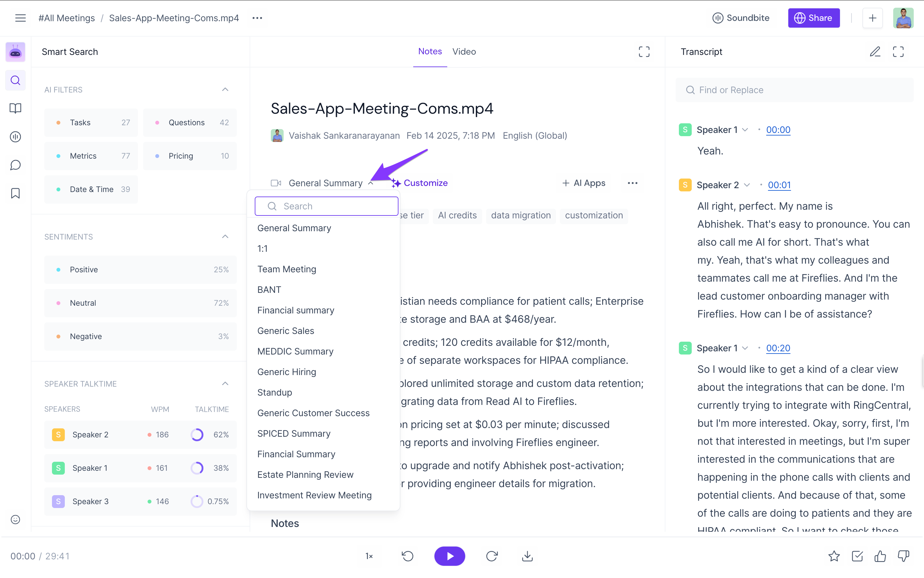
Task: Collapse the Speaker Talktime section
Action: 225,384
